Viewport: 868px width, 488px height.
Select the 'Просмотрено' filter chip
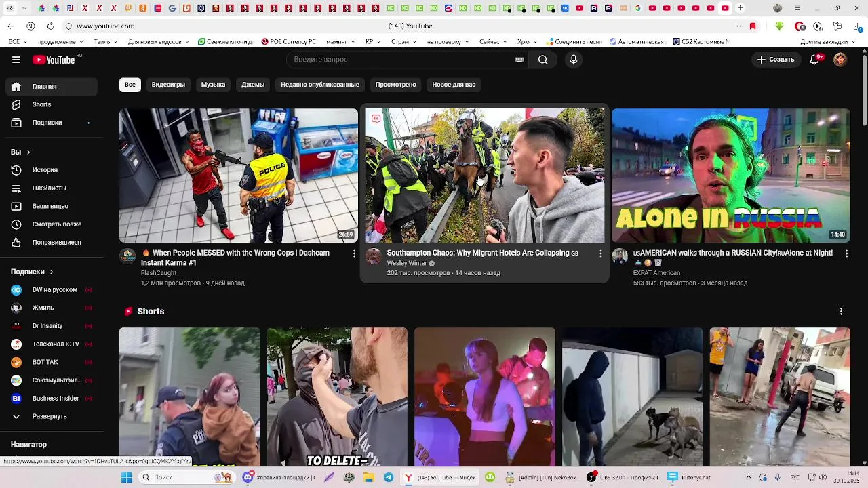click(x=396, y=85)
